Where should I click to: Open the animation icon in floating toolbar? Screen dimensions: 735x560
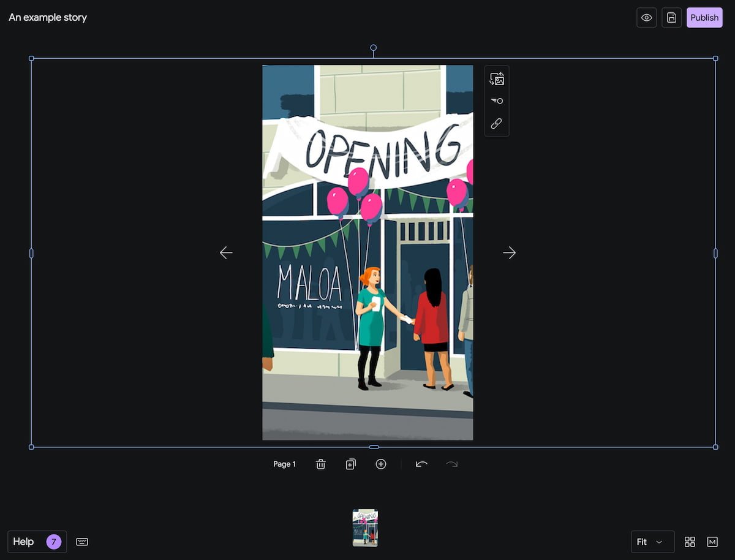497,101
